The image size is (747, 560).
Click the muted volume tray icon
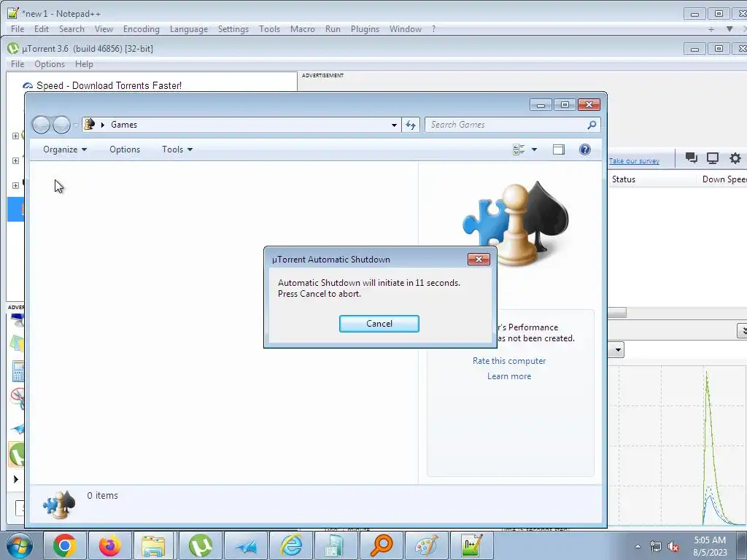(673, 547)
